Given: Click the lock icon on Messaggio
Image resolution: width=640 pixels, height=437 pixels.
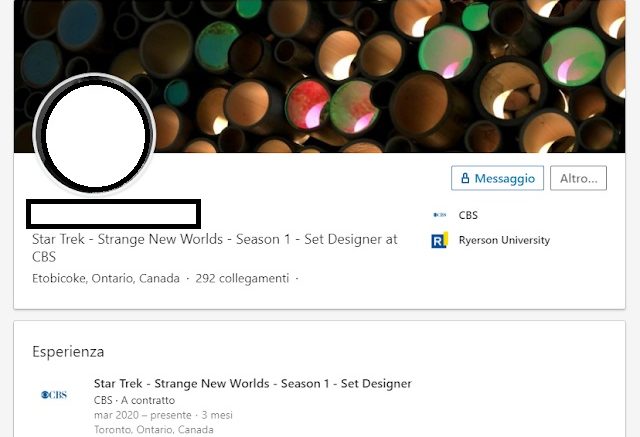Looking at the screenshot, I should pyautogui.click(x=465, y=178).
